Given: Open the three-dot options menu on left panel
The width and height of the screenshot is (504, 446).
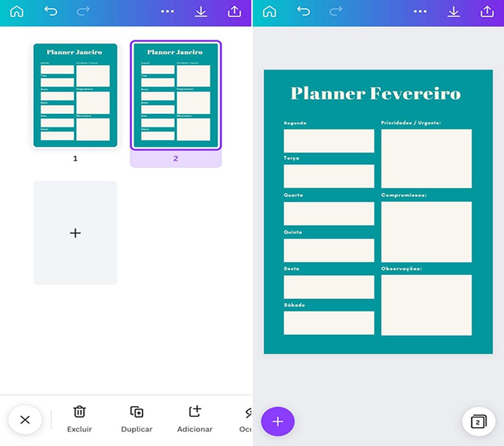Looking at the screenshot, I should tap(167, 11).
